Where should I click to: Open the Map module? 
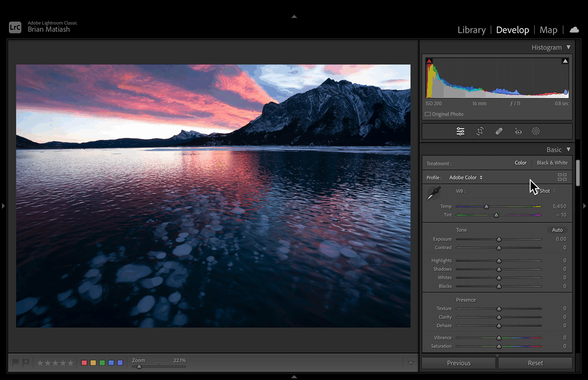tap(548, 30)
